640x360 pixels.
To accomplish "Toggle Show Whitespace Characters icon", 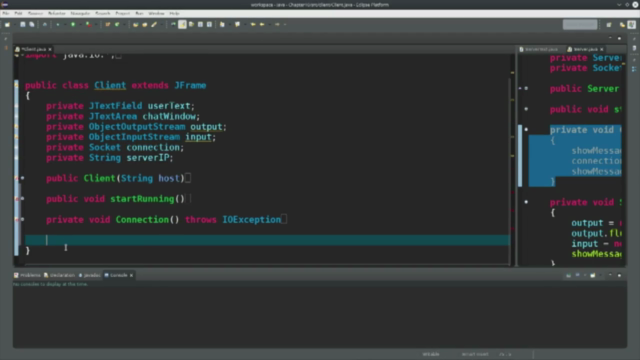I will coord(209,24).
